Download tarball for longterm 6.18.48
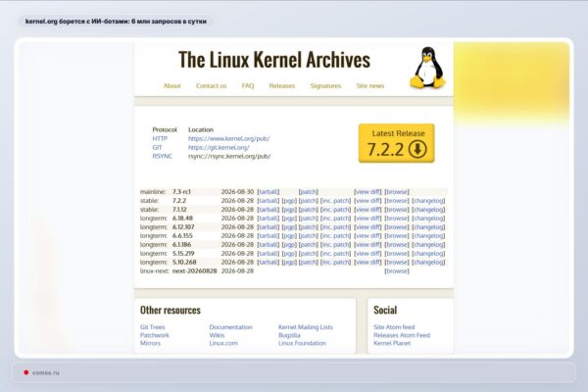 269,218
